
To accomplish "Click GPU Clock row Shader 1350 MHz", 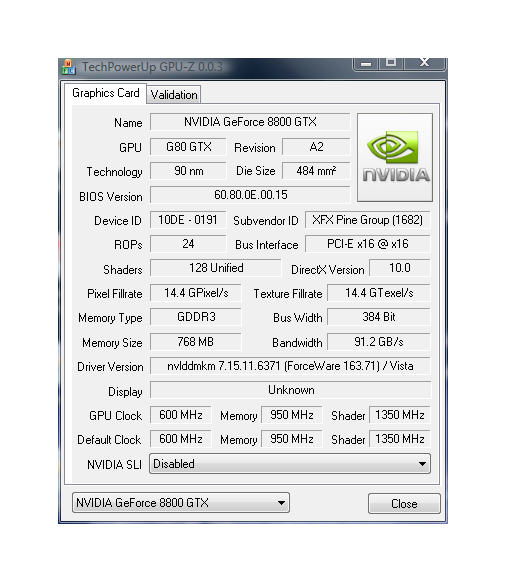I will [400, 415].
